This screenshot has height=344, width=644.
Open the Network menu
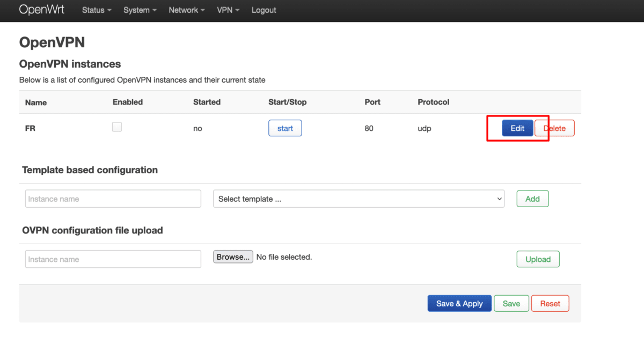pyautogui.click(x=187, y=10)
